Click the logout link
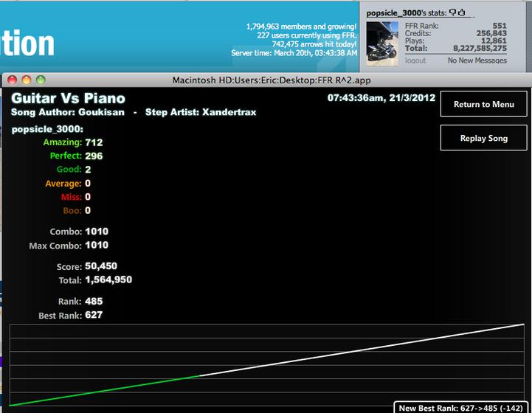Image resolution: width=532 pixels, height=413 pixels. [415, 60]
